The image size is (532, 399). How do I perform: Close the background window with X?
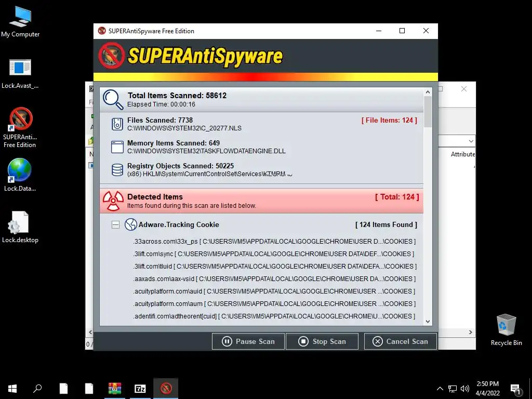point(464,89)
